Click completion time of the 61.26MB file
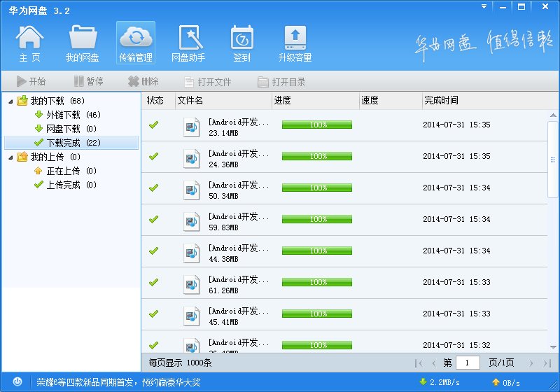This screenshot has width=560, height=392. click(456, 282)
